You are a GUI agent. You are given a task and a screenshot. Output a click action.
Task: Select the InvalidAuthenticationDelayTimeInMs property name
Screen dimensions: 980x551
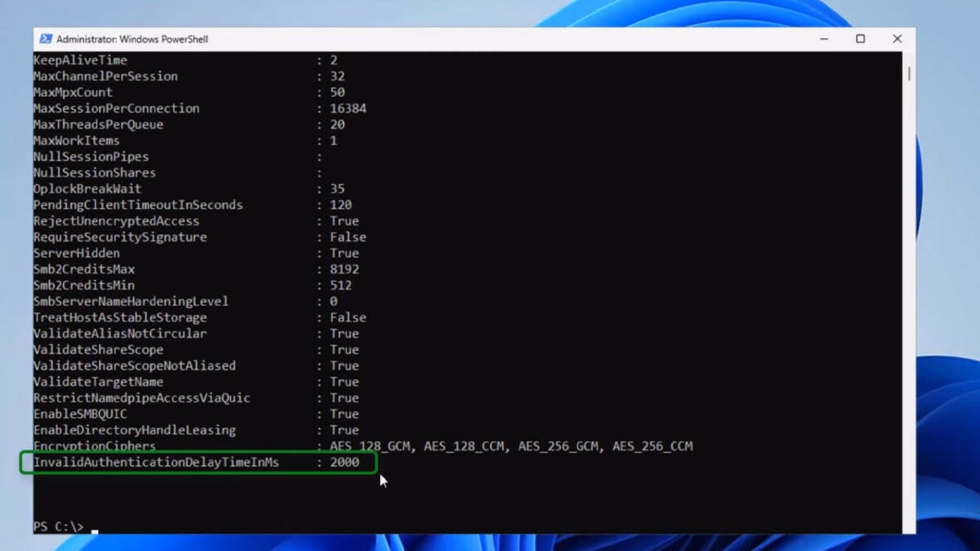[156, 462]
